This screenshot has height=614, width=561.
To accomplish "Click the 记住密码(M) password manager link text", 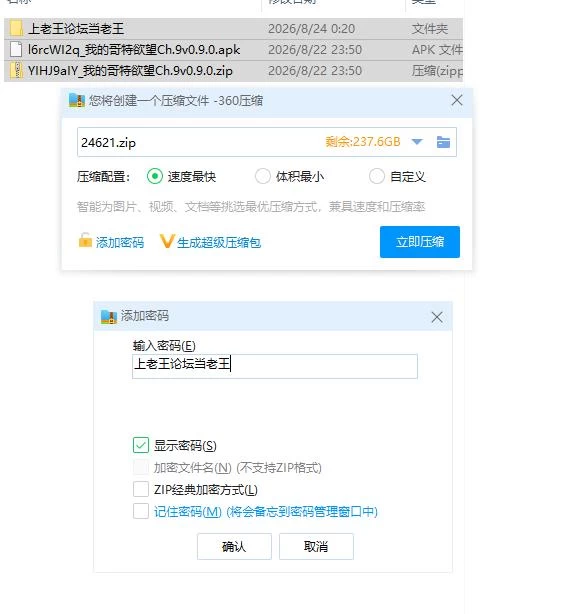I will click(266, 511).
